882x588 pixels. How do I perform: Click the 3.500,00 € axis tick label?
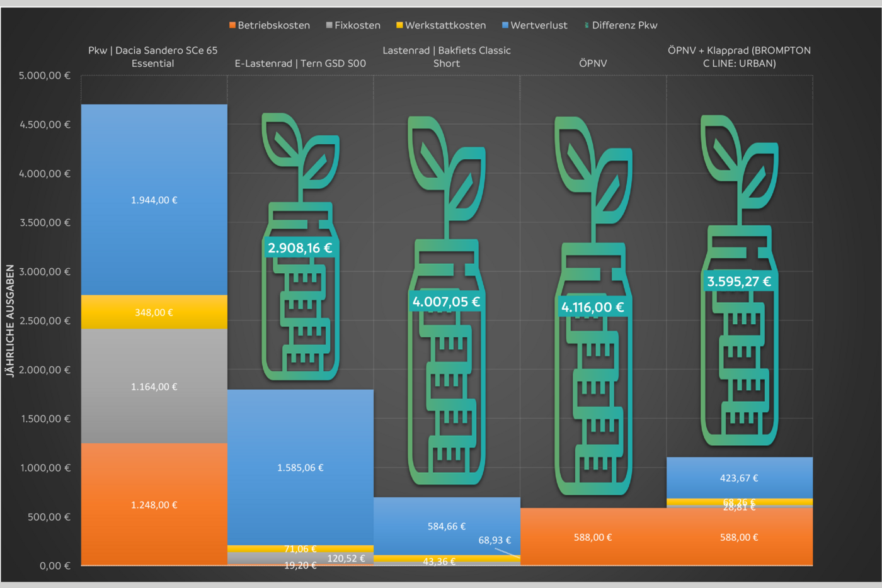tap(45, 222)
